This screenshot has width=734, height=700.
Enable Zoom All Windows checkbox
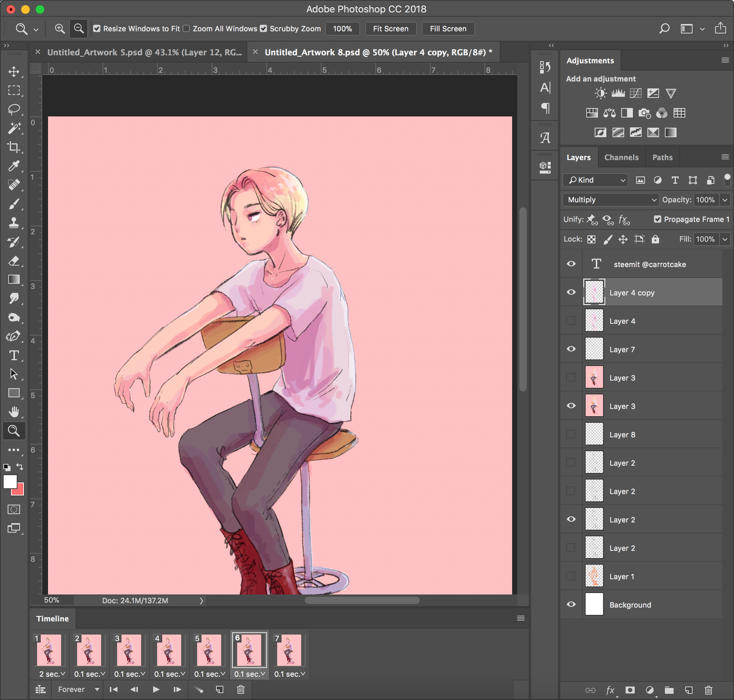187,29
